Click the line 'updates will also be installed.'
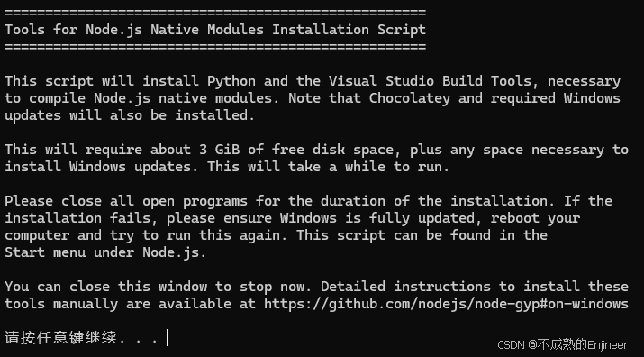 tap(130, 115)
